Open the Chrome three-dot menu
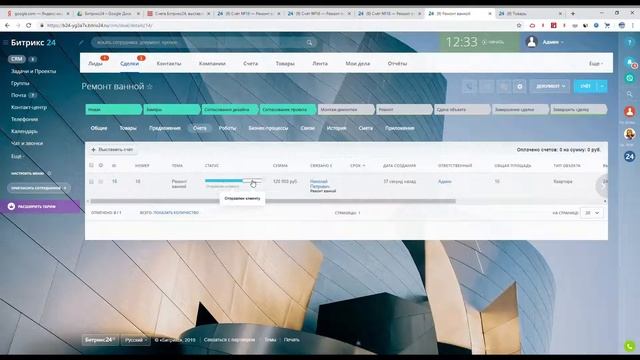The image size is (640, 360). point(633,25)
